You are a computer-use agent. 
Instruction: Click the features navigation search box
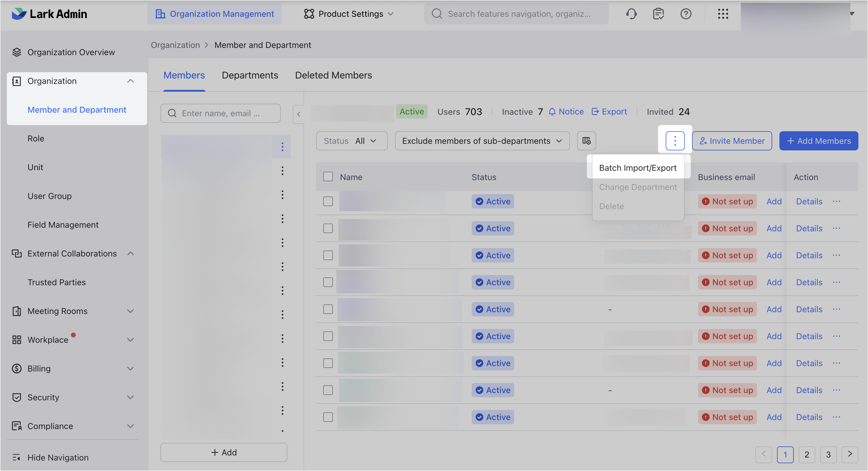(516, 14)
